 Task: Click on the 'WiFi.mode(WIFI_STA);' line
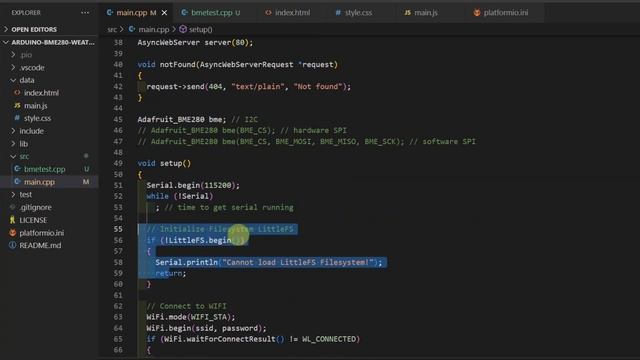pyautogui.click(x=191, y=317)
